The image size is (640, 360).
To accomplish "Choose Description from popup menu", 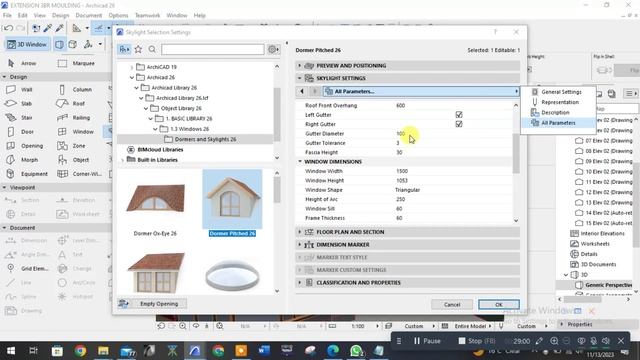I will [558, 113].
